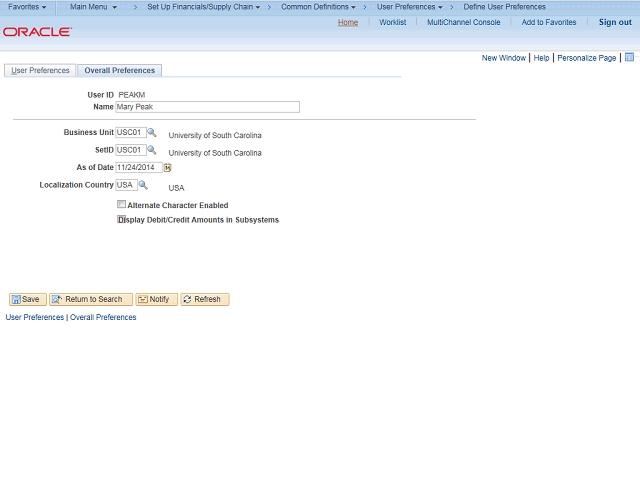Click USA description beside Localization Country
Viewport: 640px width, 480px height.
point(176,188)
